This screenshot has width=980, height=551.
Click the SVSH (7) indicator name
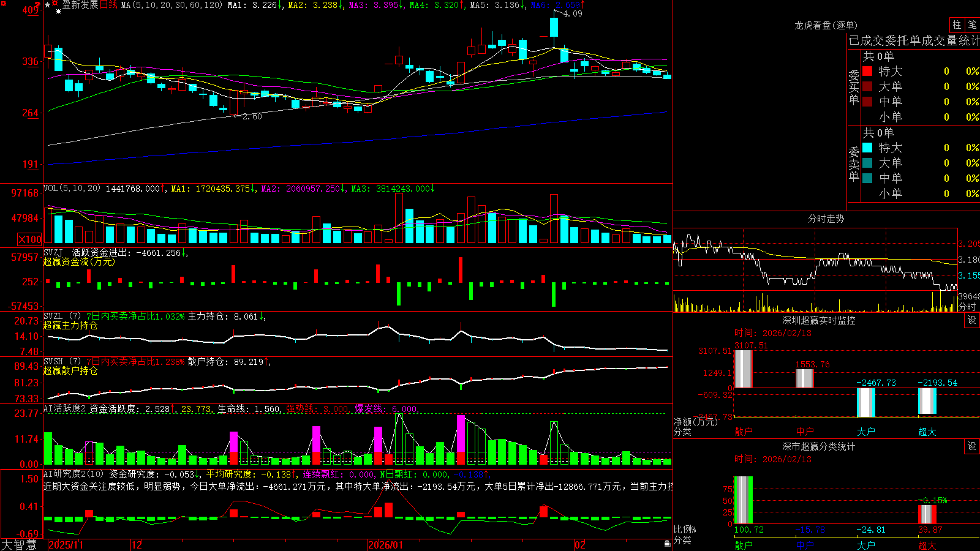pos(62,361)
